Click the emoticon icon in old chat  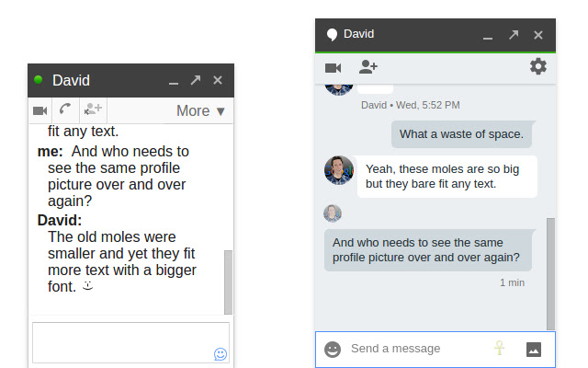220,353
